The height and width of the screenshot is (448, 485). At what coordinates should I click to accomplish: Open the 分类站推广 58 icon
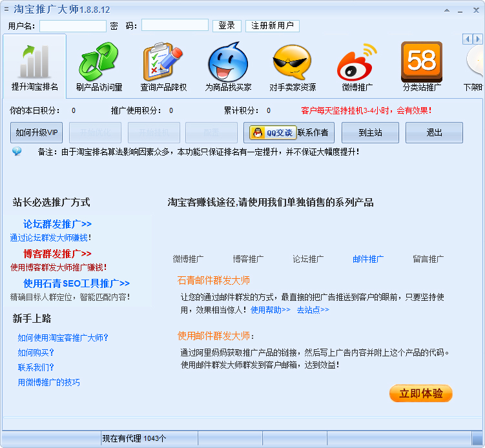click(422, 62)
